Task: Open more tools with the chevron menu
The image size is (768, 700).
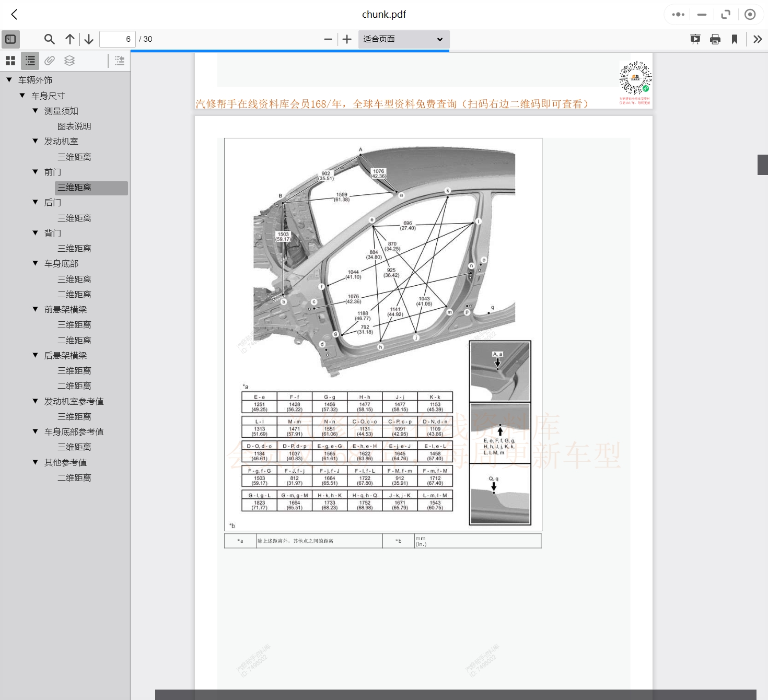Action: 758,39
